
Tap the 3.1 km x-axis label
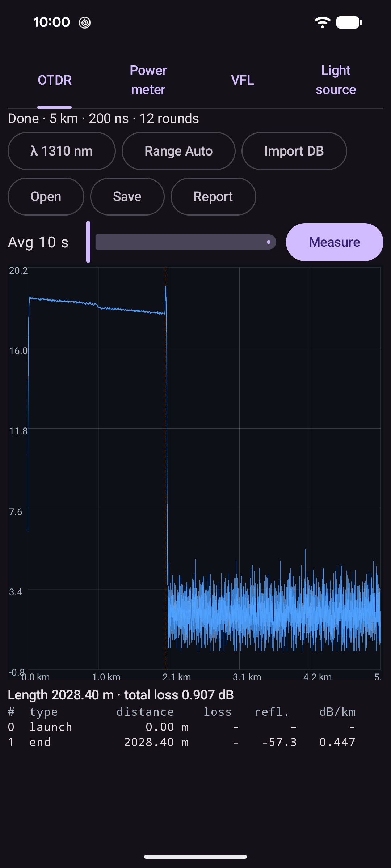247,676
